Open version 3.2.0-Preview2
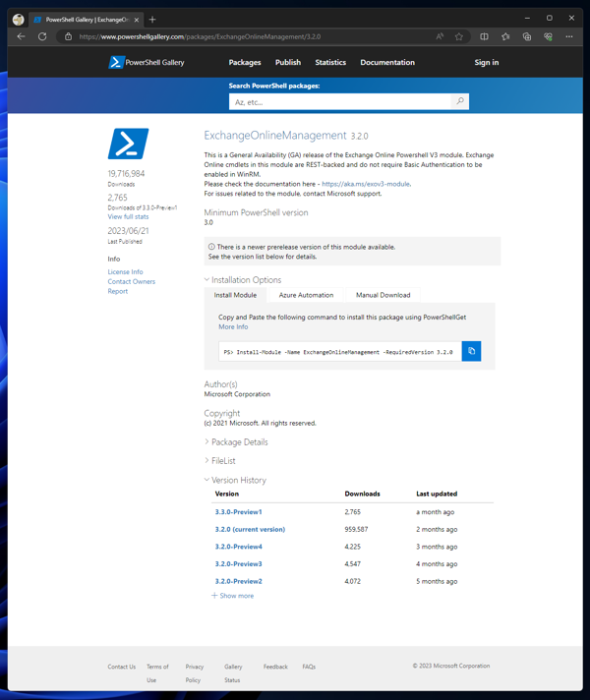 point(239,582)
